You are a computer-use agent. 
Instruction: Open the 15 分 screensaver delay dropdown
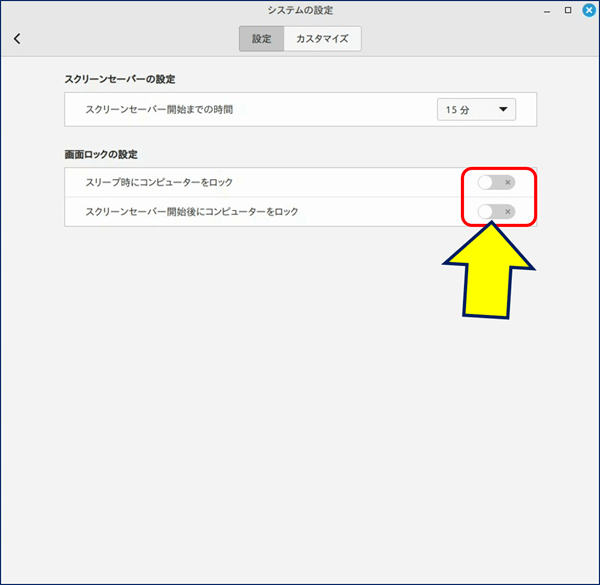(476, 110)
